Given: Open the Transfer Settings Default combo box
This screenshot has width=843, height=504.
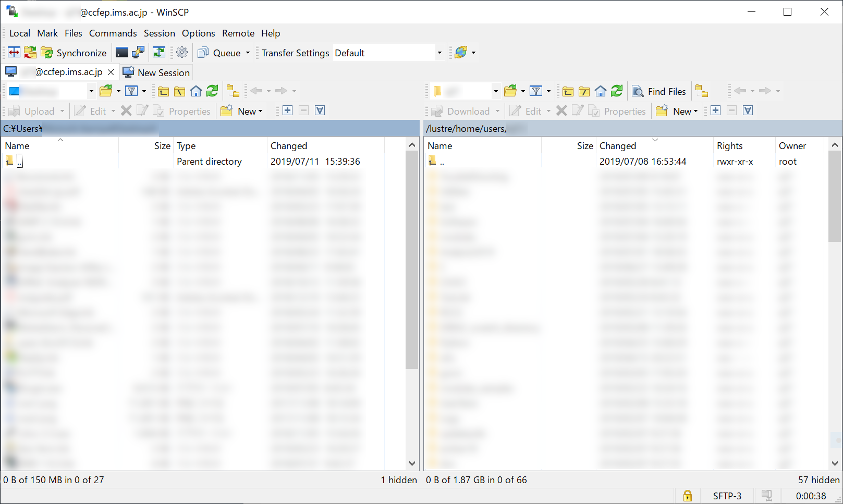Looking at the screenshot, I should pos(388,53).
